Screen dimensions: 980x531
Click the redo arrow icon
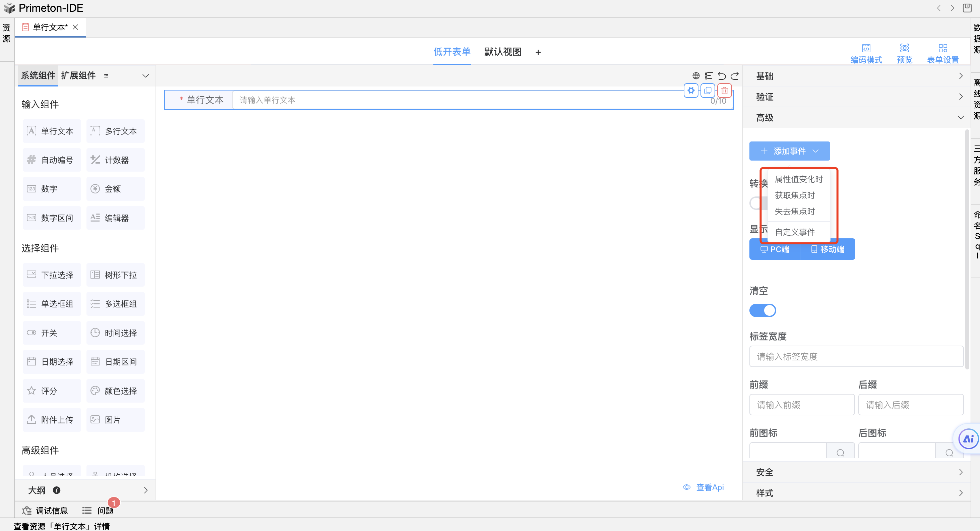(x=735, y=76)
